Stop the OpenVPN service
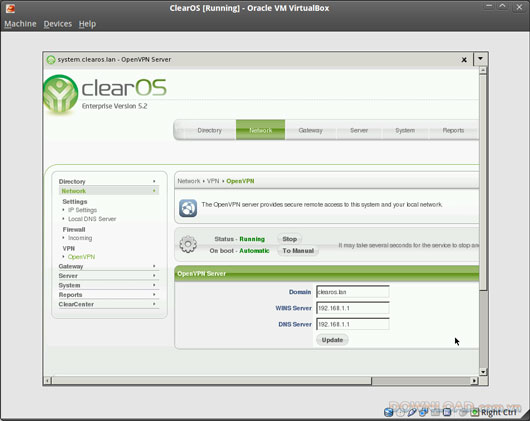The width and height of the screenshot is (530, 421). tap(290, 239)
